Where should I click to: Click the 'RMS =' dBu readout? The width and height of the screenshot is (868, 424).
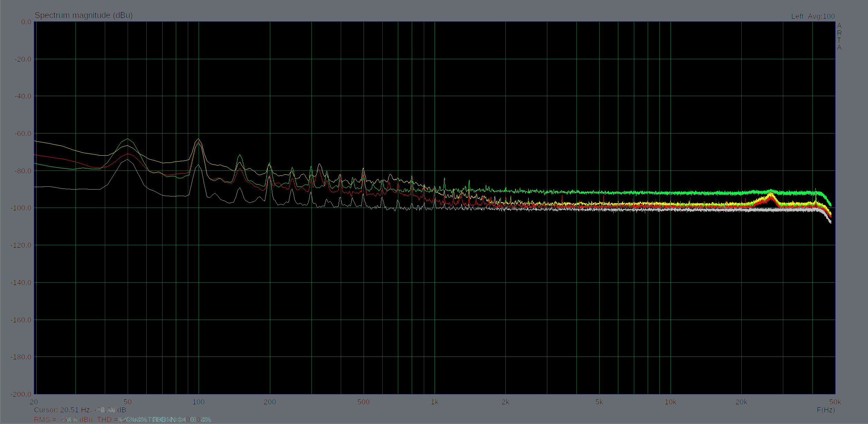pos(63,420)
